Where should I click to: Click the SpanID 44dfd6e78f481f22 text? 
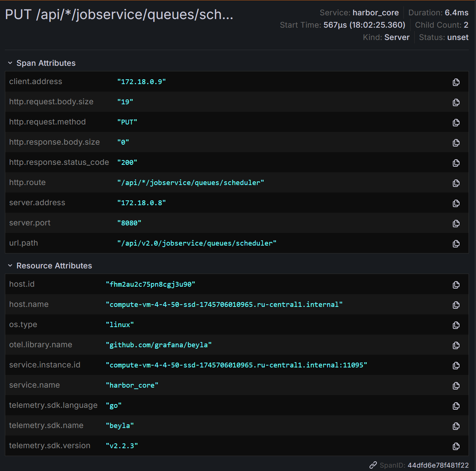click(438, 465)
